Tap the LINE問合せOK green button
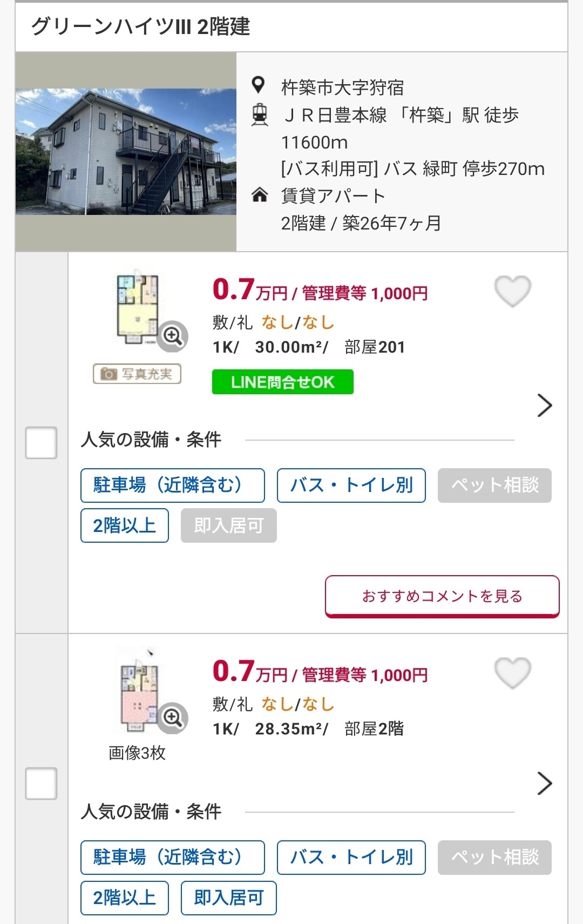Image resolution: width=583 pixels, height=924 pixels. point(283,382)
